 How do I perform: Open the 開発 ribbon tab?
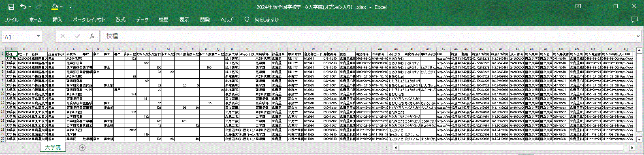[x=205, y=19]
